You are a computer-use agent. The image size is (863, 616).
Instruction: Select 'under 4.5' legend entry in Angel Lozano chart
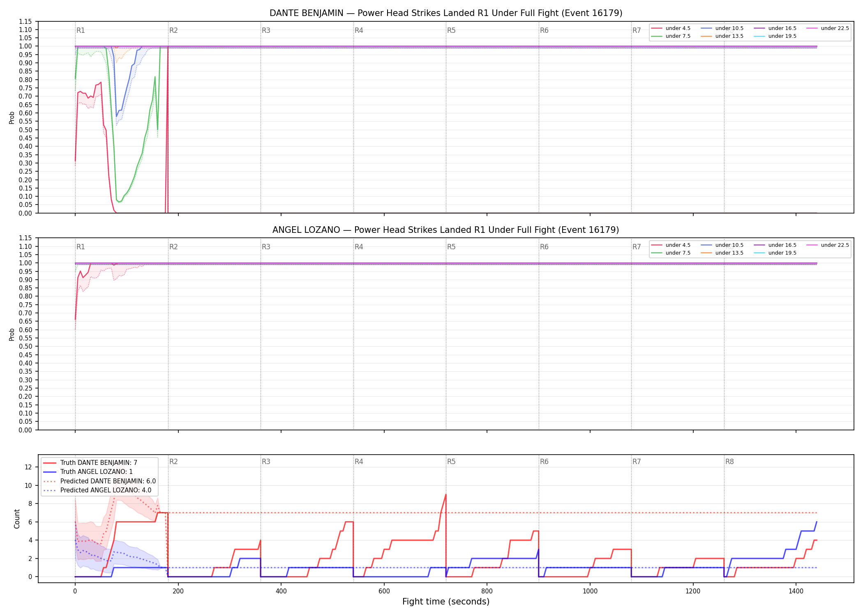coord(671,245)
